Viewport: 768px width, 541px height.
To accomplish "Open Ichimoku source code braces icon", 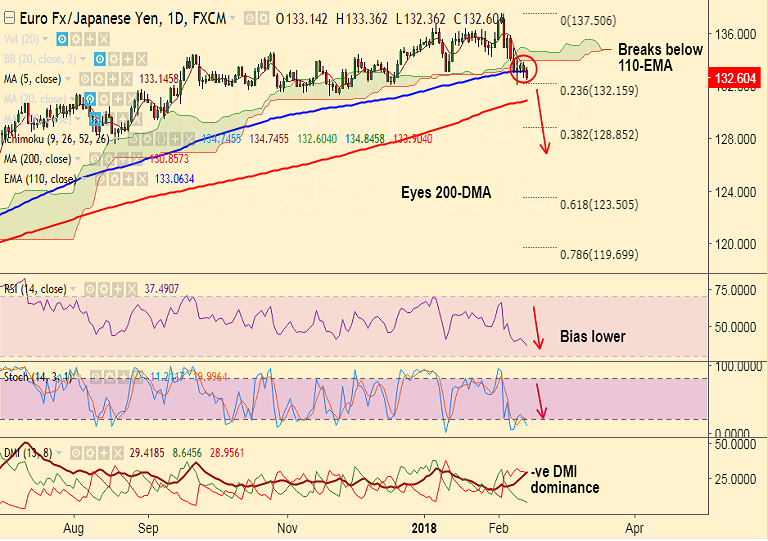I will tap(161, 139).
